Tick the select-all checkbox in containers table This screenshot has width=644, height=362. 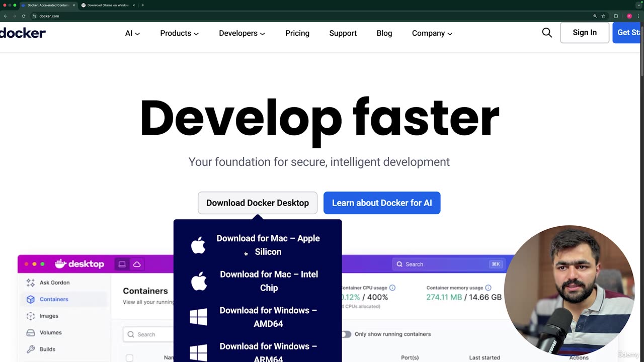tap(129, 357)
